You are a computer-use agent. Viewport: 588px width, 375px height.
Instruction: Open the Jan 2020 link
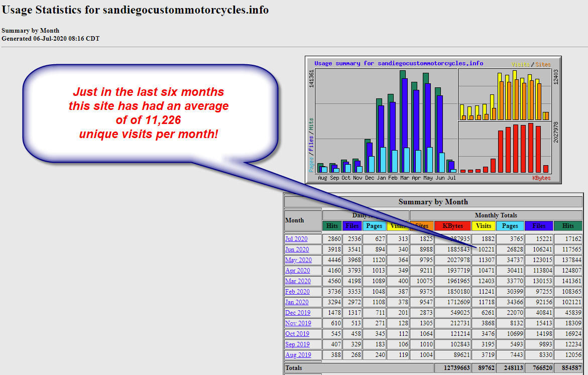(x=297, y=302)
